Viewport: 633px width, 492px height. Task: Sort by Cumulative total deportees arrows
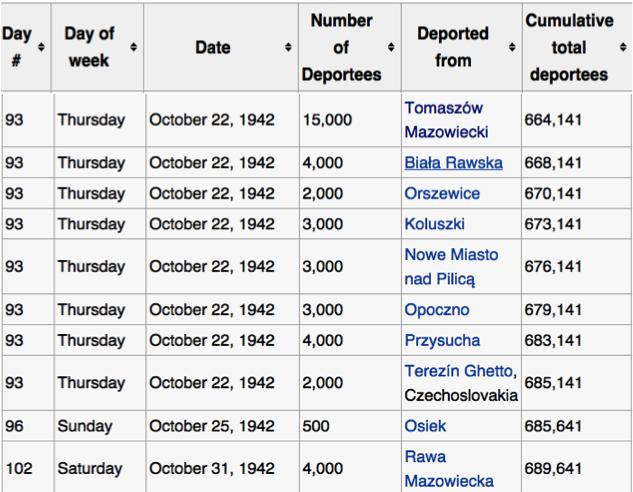click(623, 47)
